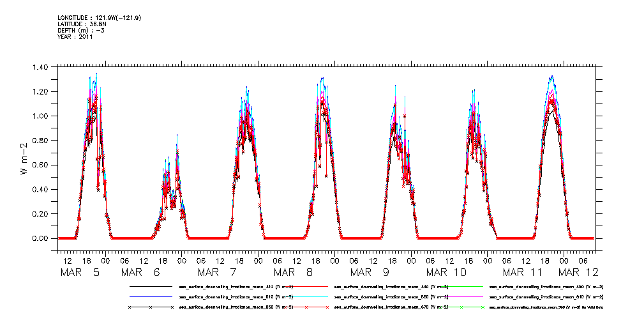Viewport: 644px width, 322px height.
Task: Click legend text irradiance_mean_610 (W m-2)
Action: (x=546, y=297)
